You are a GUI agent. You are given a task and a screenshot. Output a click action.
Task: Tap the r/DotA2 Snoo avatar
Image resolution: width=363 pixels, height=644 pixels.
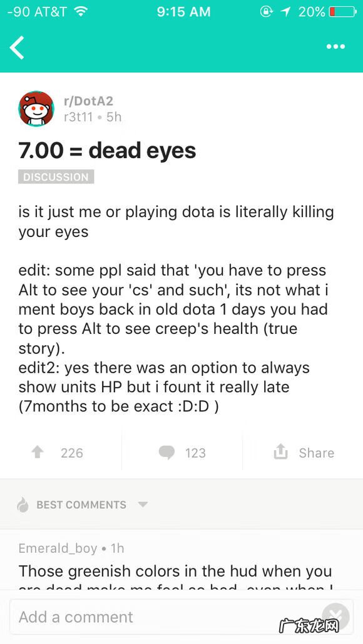[36, 108]
